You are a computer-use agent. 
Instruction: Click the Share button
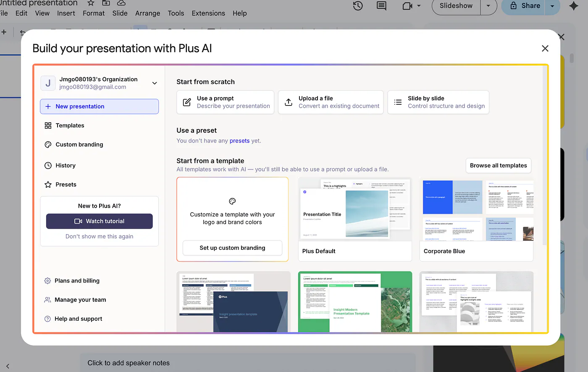pyautogui.click(x=525, y=6)
